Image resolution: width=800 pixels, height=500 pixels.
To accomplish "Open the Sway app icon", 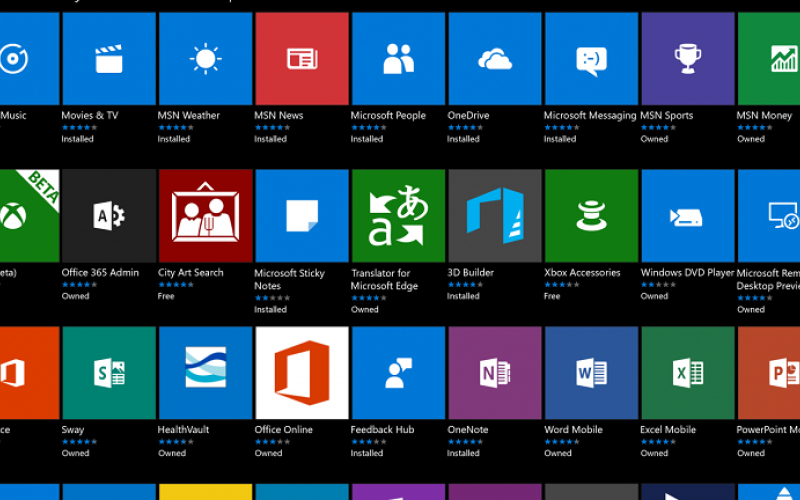I will pyautogui.click(x=109, y=373).
